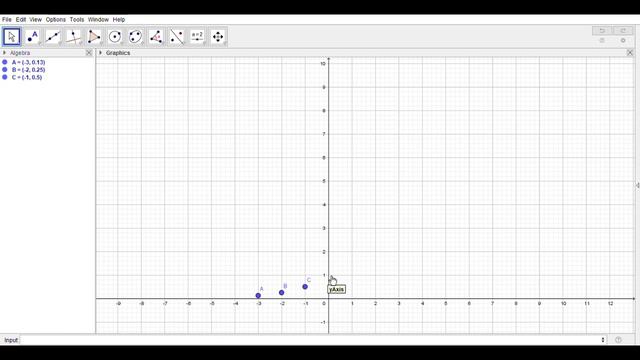The image size is (640, 360).
Task: Open the File menu
Action: tap(7, 20)
